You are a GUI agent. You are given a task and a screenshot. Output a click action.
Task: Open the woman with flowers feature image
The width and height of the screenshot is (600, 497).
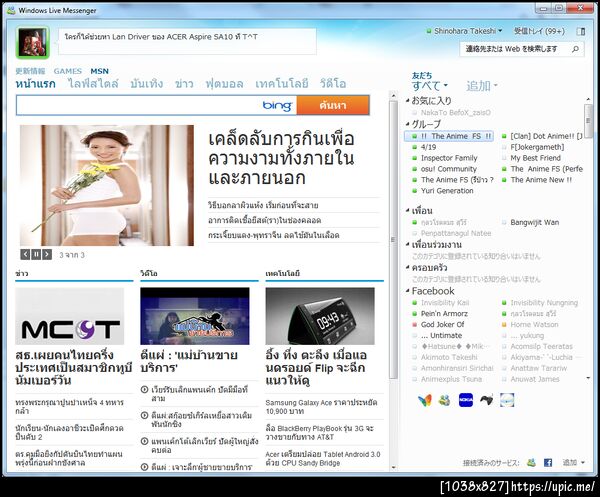click(x=107, y=185)
